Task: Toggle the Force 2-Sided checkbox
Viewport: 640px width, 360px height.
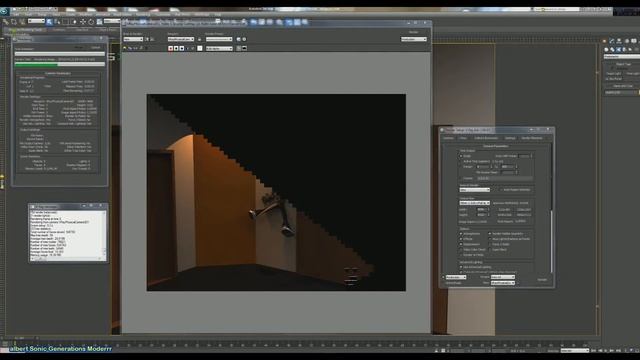Action: coord(490,244)
